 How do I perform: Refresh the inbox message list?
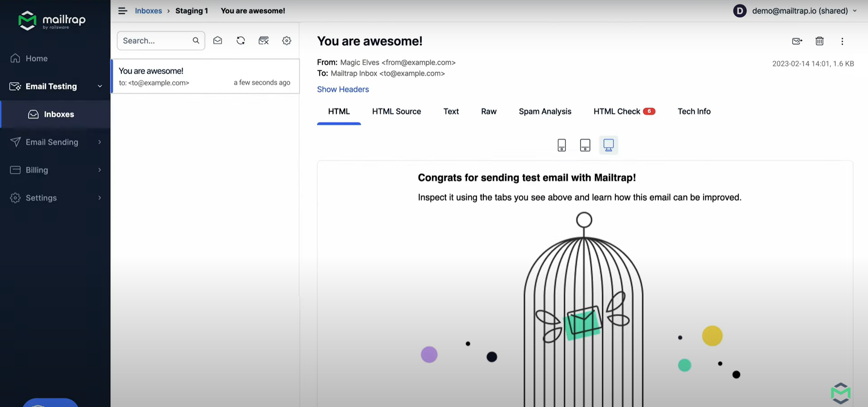tap(241, 41)
